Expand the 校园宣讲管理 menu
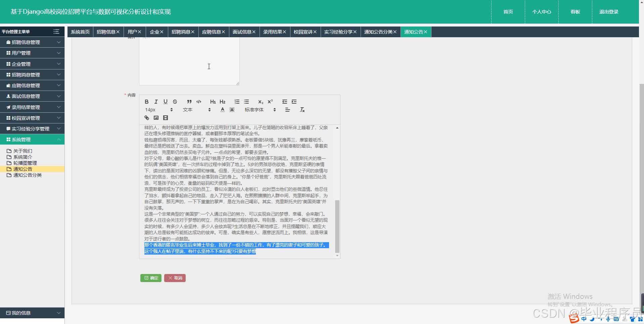 coord(32,118)
